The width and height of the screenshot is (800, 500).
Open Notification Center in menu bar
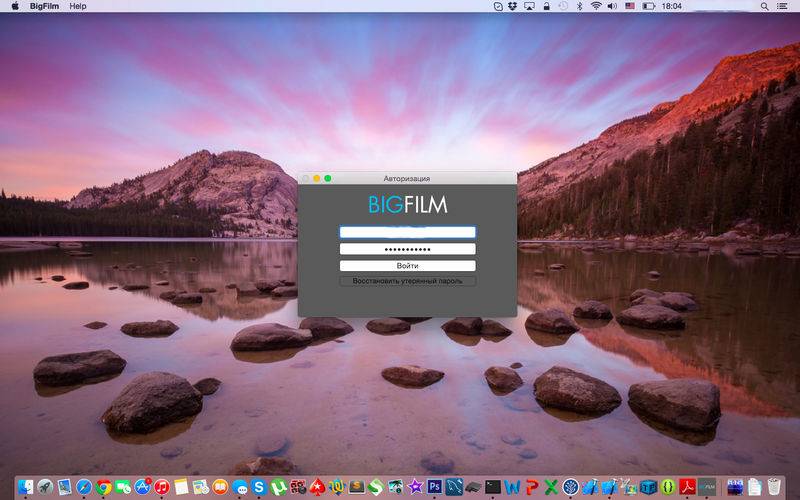782,6
